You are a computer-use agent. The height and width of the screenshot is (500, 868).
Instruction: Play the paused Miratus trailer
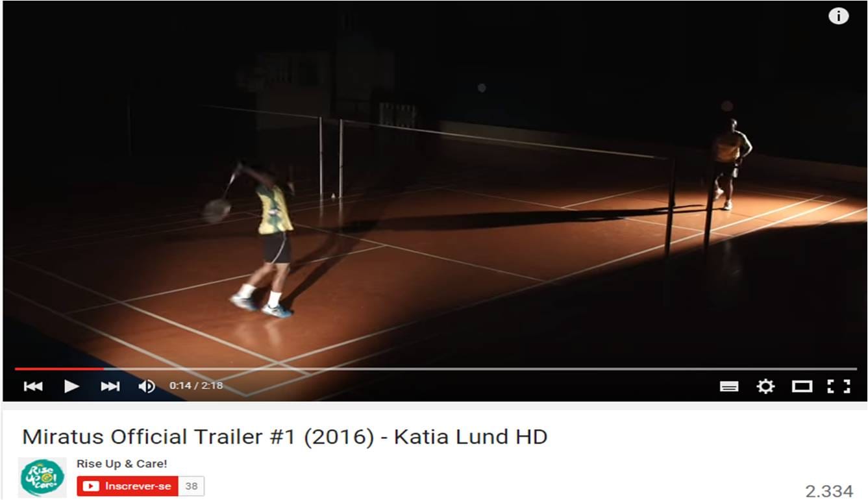[x=71, y=386]
